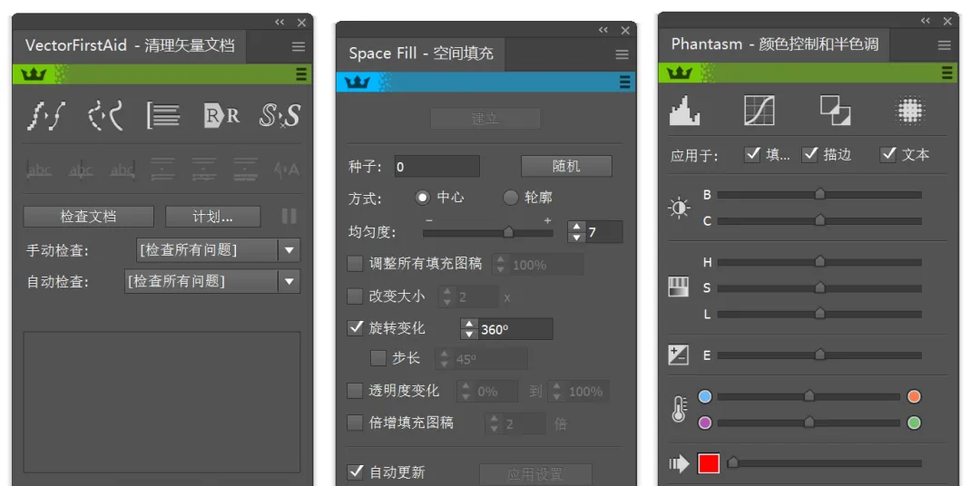Open Space Fill panel hamburger menu
This screenshot has width=980, height=486.
click(x=622, y=54)
